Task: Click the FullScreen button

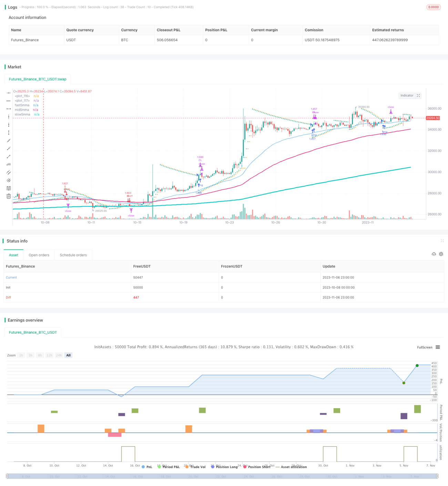Action: pyautogui.click(x=425, y=347)
